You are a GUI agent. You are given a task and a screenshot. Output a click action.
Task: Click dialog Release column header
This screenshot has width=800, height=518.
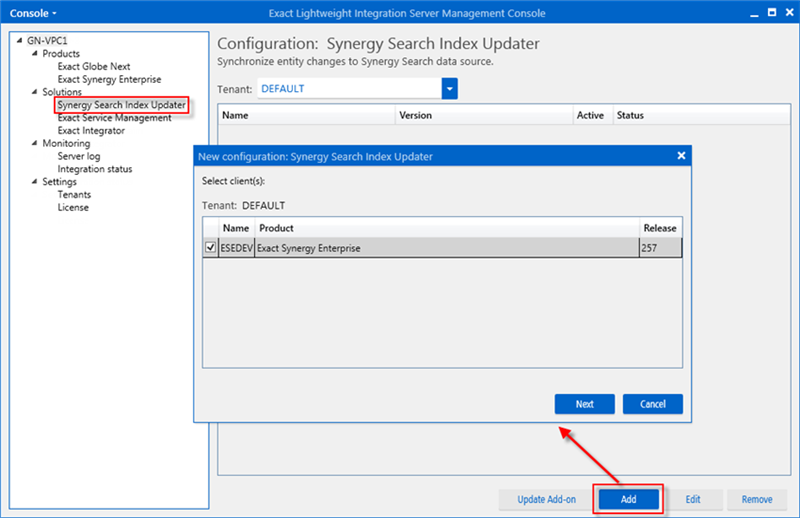pyautogui.click(x=660, y=228)
